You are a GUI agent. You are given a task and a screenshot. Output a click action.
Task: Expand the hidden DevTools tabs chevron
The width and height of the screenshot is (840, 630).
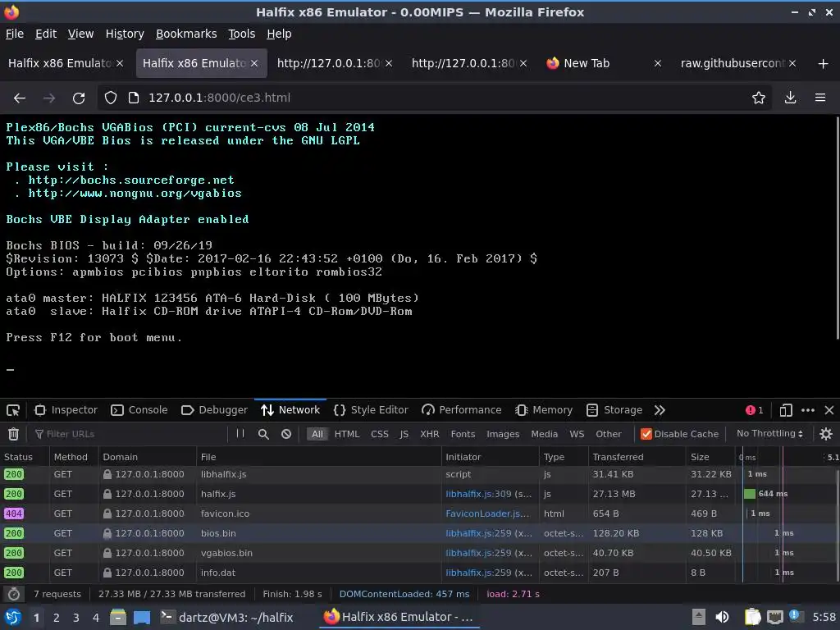[660, 410]
